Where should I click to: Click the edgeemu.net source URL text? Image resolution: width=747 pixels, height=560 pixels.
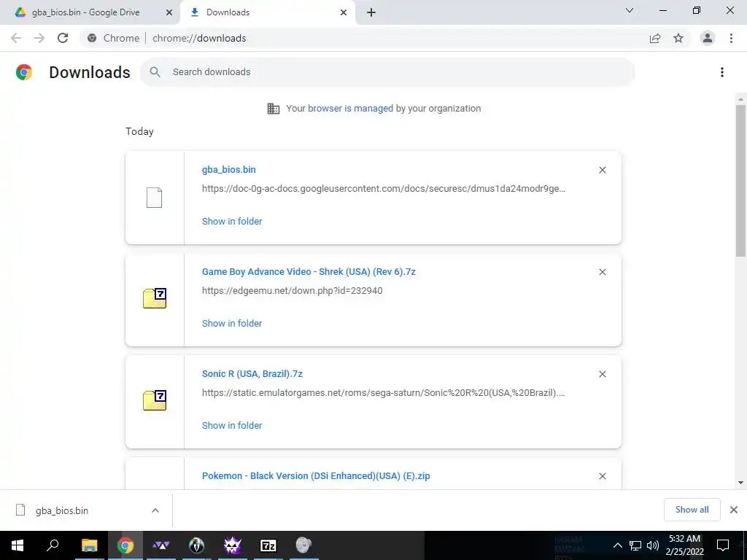point(292,290)
